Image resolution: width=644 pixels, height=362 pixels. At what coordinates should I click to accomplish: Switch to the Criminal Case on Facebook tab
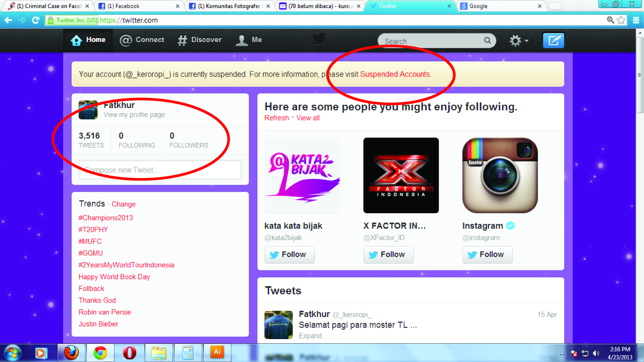point(49,6)
